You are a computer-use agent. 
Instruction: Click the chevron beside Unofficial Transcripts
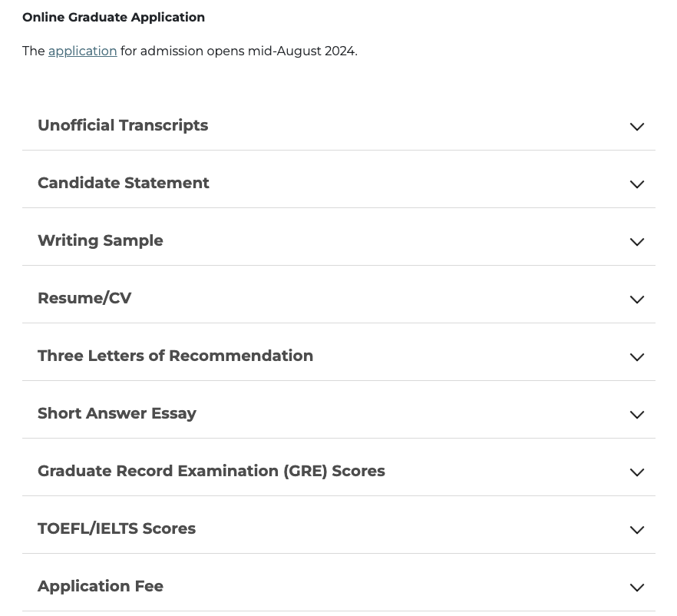point(637,127)
